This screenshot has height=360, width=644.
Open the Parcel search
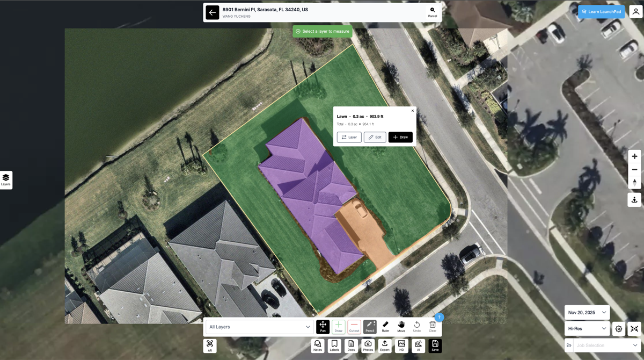point(432,12)
